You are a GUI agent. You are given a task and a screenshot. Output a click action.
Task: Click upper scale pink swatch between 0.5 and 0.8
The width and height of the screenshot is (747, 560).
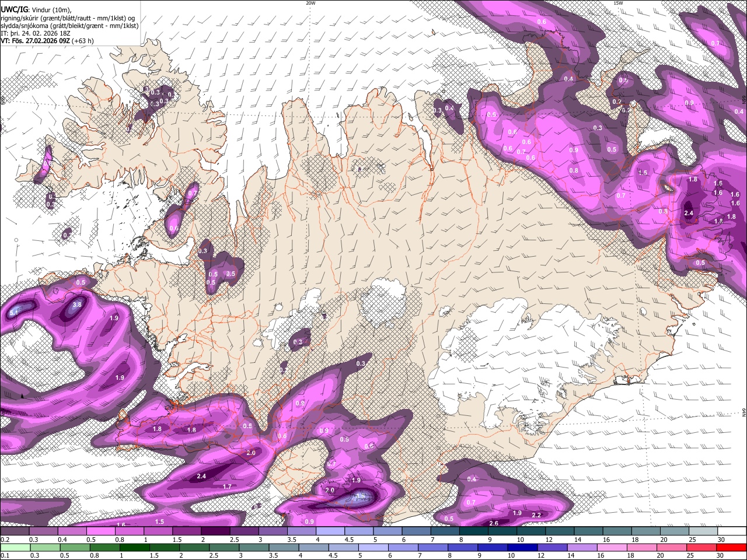click(100, 531)
